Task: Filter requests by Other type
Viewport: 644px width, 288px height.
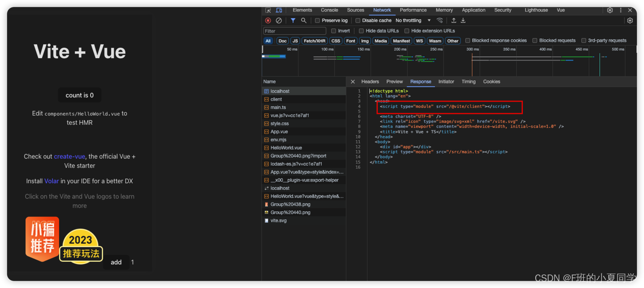Action: pos(453,41)
